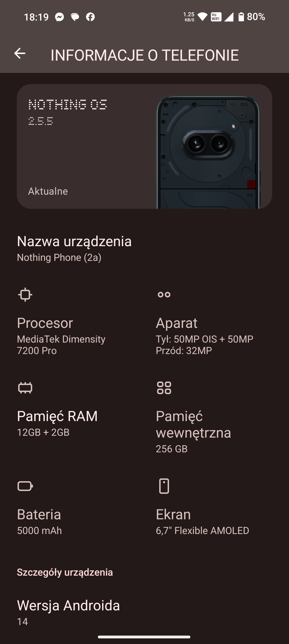Viewport: 289px width, 644px height.
Task: Tap the back arrow icon
Action: click(x=20, y=53)
